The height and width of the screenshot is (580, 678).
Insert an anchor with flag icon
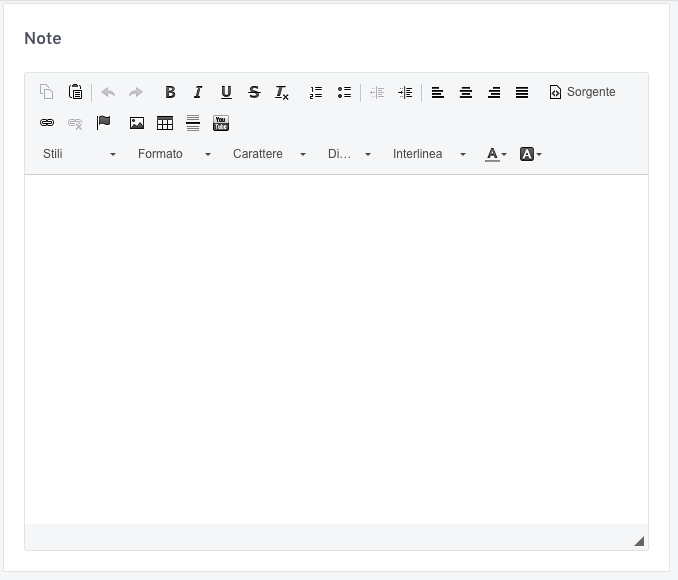(x=103, y=123)
